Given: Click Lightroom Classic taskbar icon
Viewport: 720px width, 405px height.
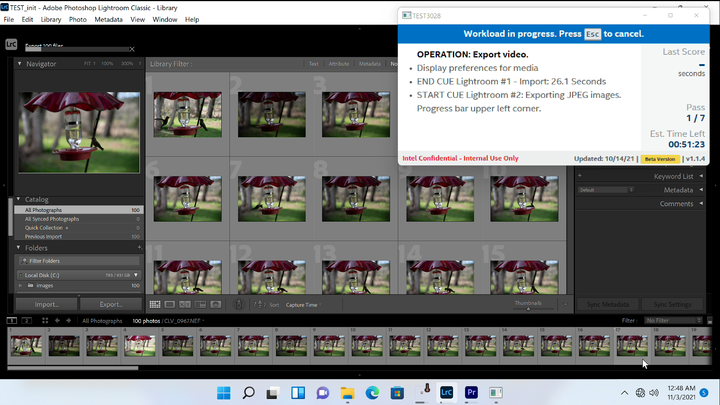Looking at the screenshot, I should pos(446,393).
